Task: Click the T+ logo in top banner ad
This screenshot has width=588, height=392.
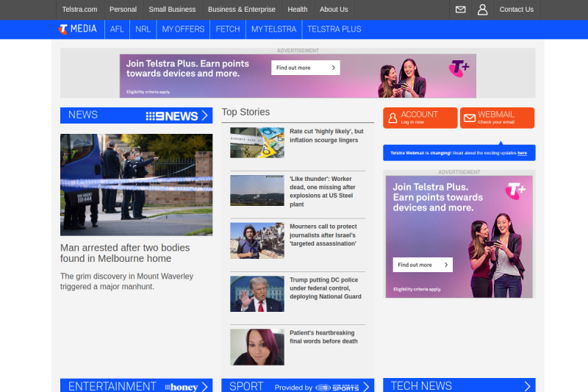Action: [x=459, y=68]
